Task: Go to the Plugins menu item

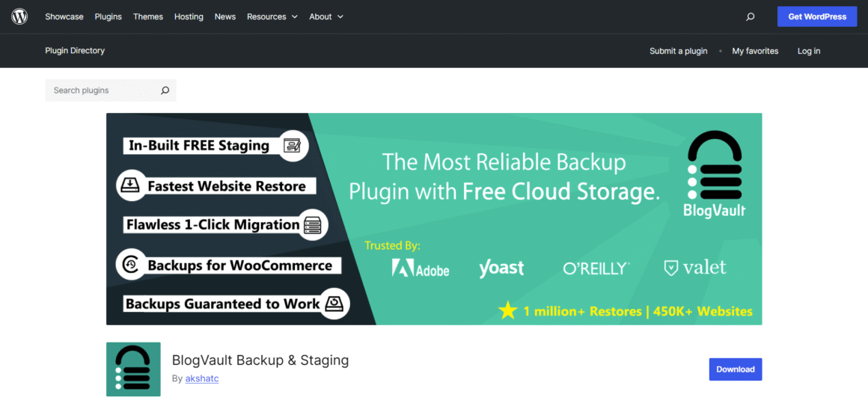Action: pos(108,16)
